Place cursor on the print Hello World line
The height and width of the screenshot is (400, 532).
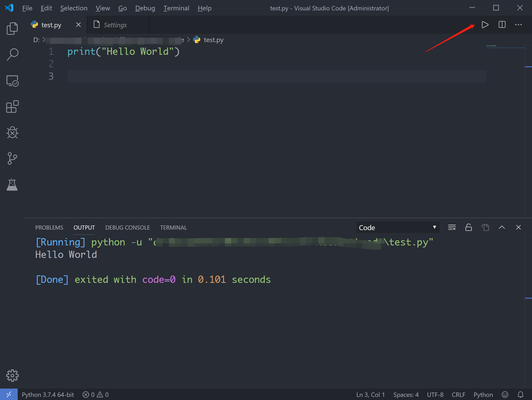pyautogui.click(x=123, y=51)
